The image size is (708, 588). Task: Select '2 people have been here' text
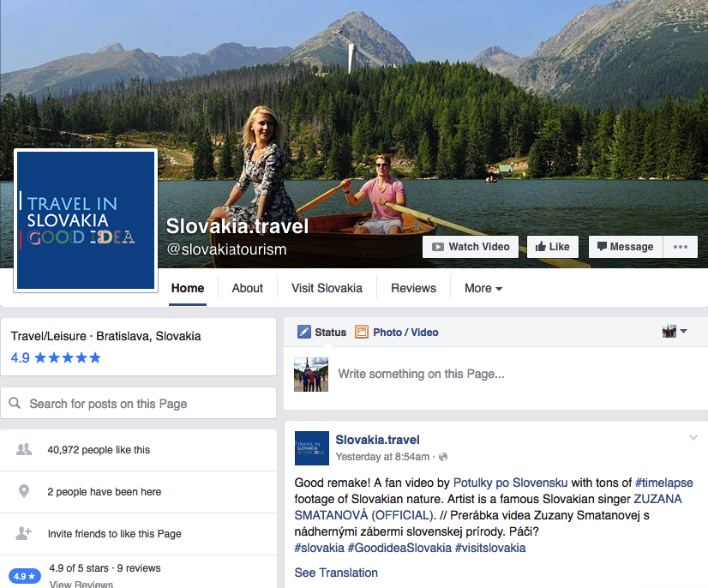105,492
